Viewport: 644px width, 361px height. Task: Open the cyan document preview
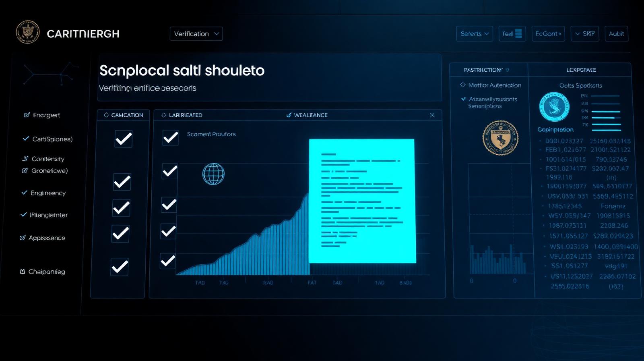point(362,201)
